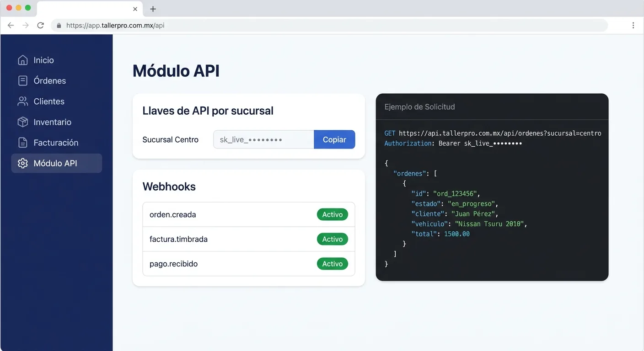Click the Clientes people icon
The height and width of the screenshot is (351, 644).
coord(22,101)
